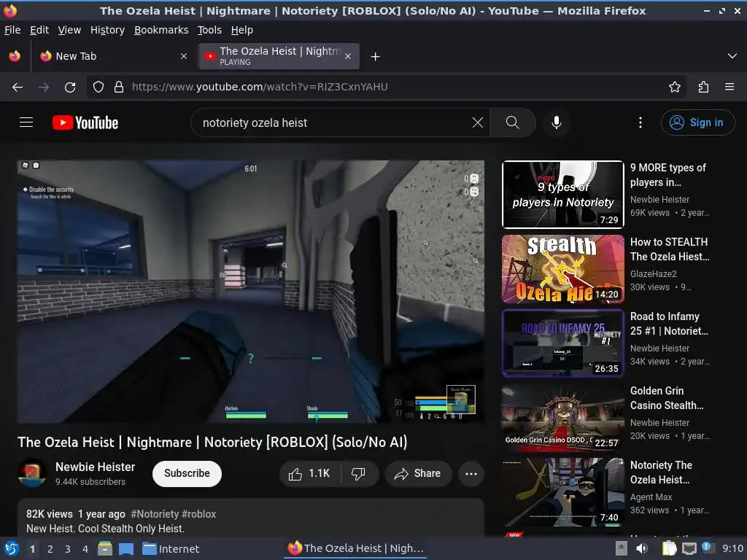Viewport: 747px width, 560px height.
Task: Switch to workspace 4 in taskbar
Action: (x=85, y=549)
